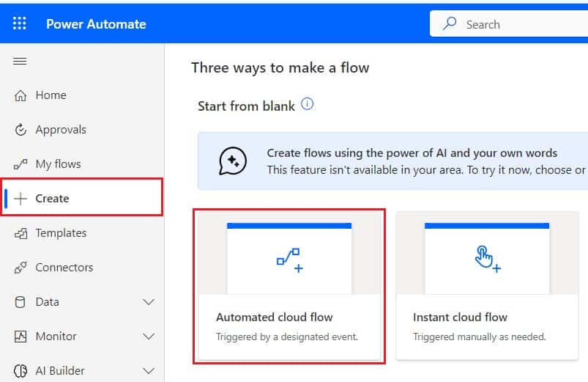Click the Power Automate title
This screenshot has width=588, height=382.
[96, 24]
